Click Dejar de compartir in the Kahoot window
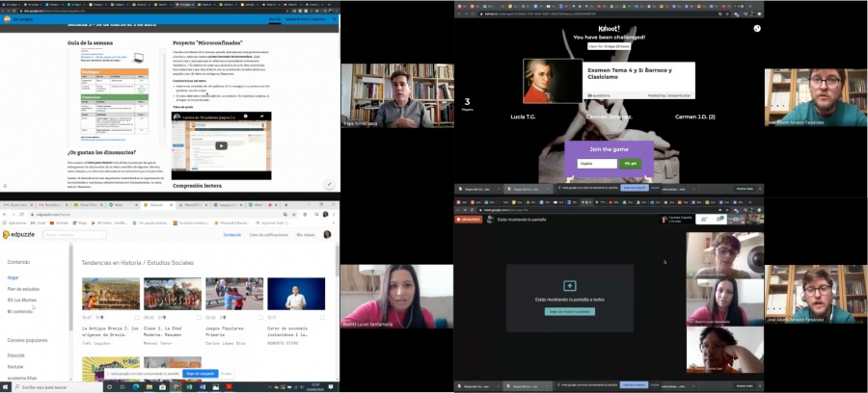Image resolution: width=868 pixels, height=393 pixels. [635, 188]
